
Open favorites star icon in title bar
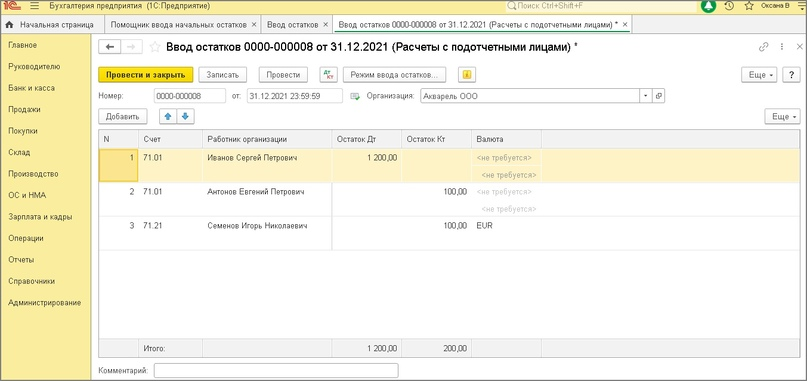pos(749,7)
